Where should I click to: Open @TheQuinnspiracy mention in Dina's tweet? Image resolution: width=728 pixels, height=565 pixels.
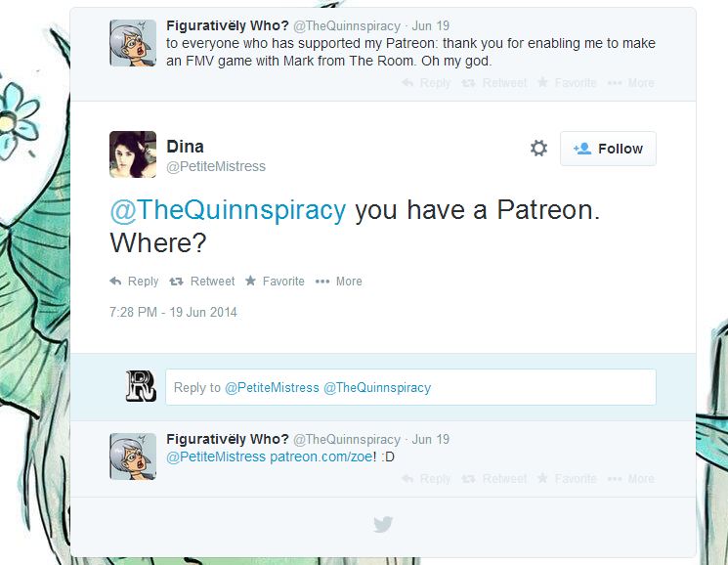[x=228, y=210]
